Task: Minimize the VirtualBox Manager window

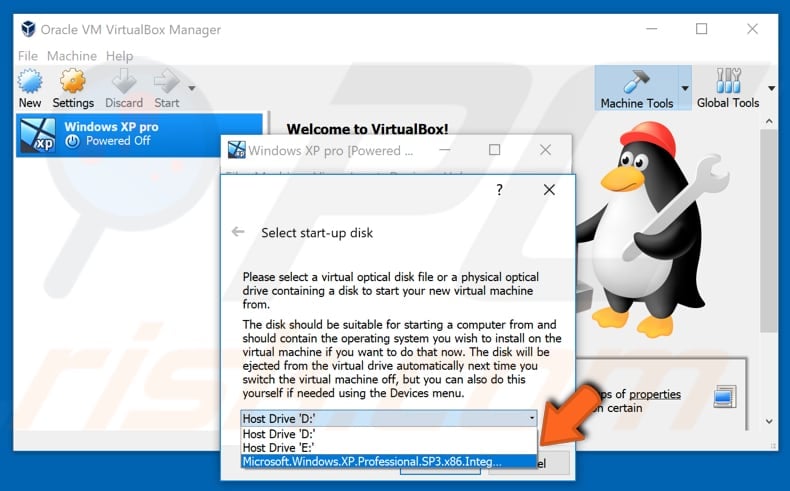Action: 651,29
